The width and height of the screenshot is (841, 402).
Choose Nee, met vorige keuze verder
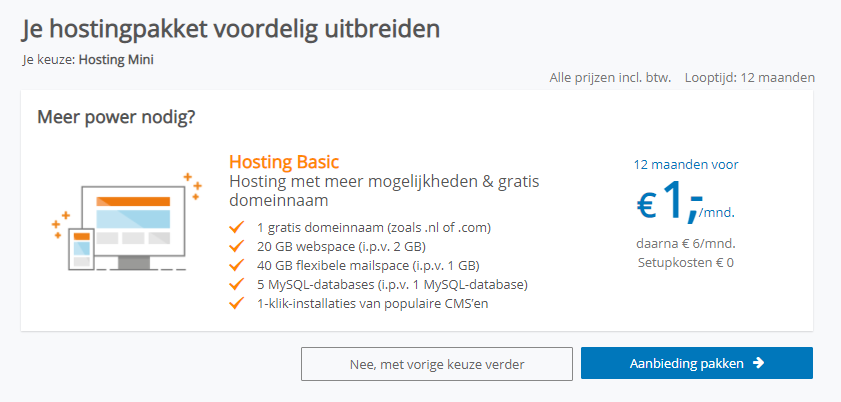[x=437, y=364]
